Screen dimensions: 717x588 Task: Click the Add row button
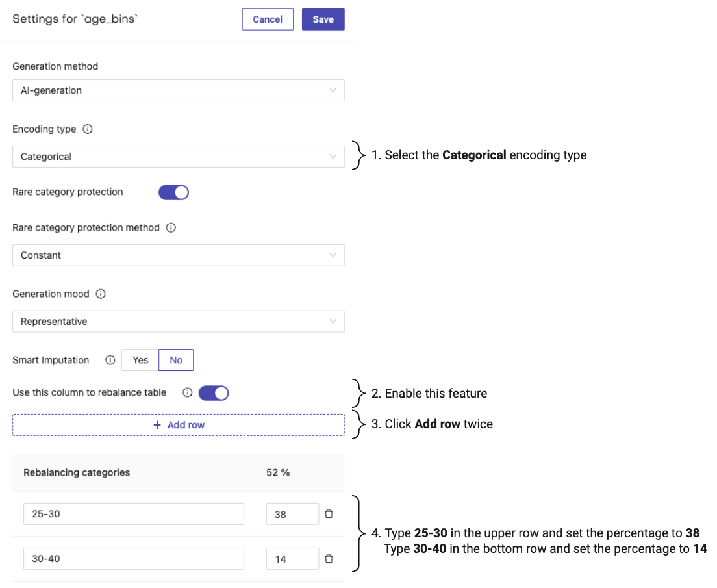[179, 425]
